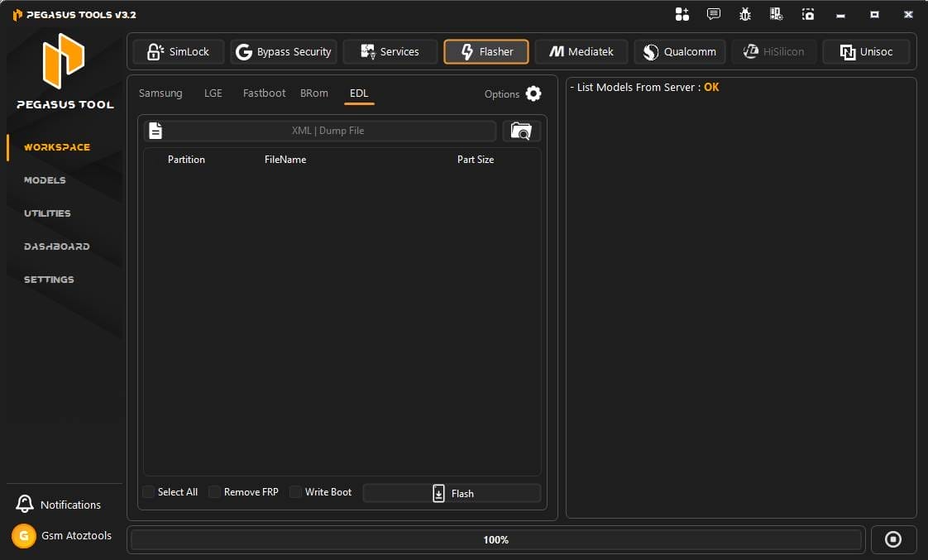The height and width of the screenshot is (560, 928).
Task: Take a screenshot using the capture icon
Action: click(808, 14)
